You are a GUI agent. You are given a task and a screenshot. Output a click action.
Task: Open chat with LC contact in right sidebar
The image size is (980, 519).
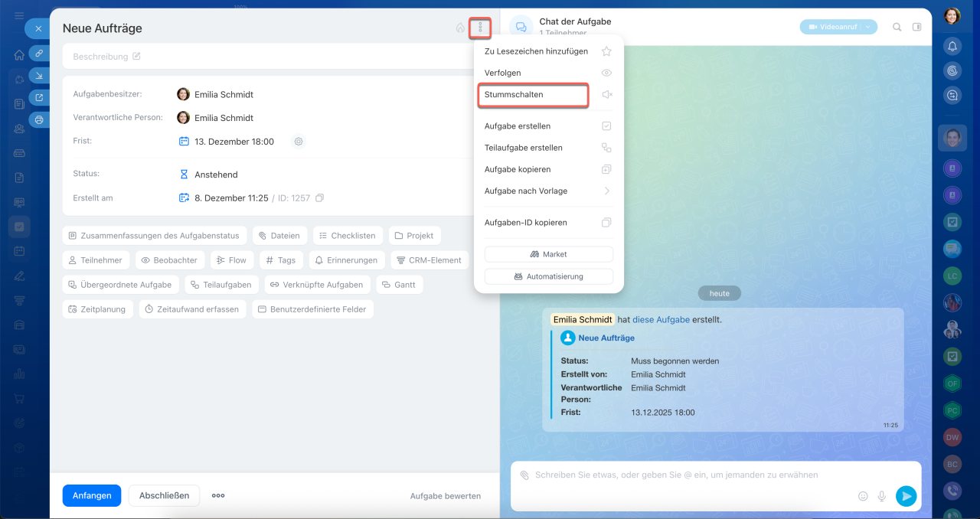point(952,276)
